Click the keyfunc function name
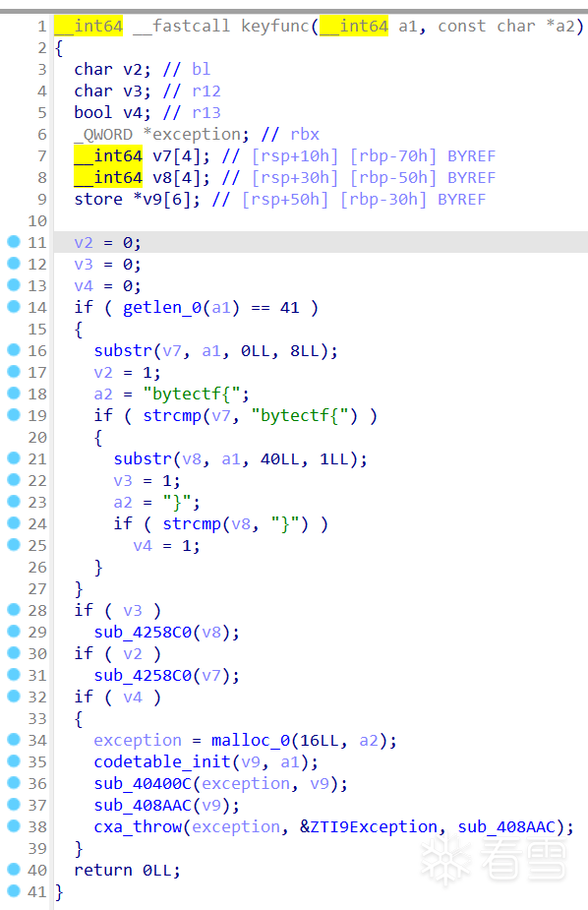The image size is (588, 910). click(275, 27)
